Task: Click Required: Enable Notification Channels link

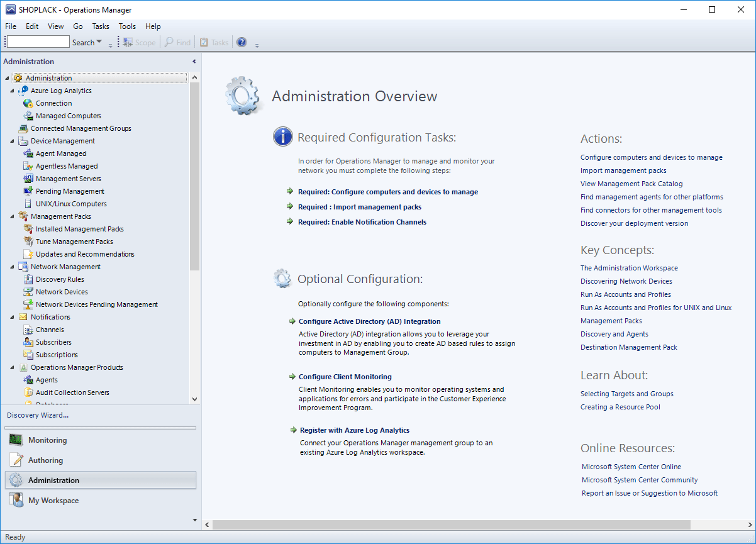Action: (362, 222)
